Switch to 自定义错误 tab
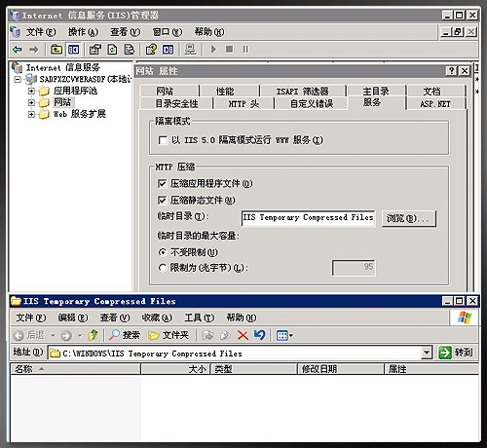This screenshot has height=448, width=487. click(311, 104)
